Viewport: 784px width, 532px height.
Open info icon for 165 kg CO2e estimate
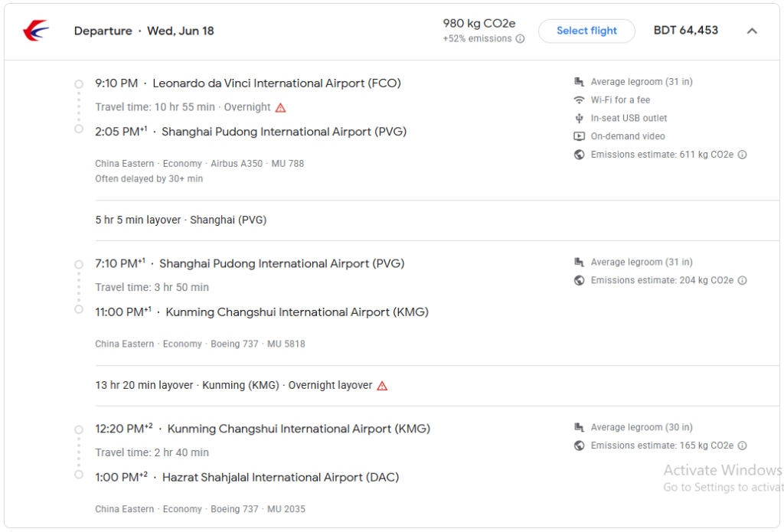[x=743, y=446]
